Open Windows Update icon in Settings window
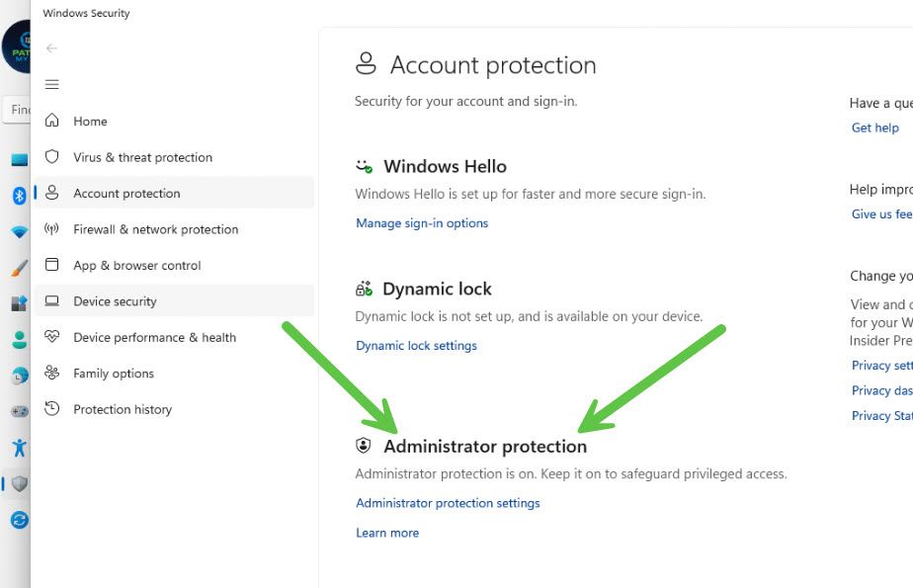 click(x=19, y=520)
